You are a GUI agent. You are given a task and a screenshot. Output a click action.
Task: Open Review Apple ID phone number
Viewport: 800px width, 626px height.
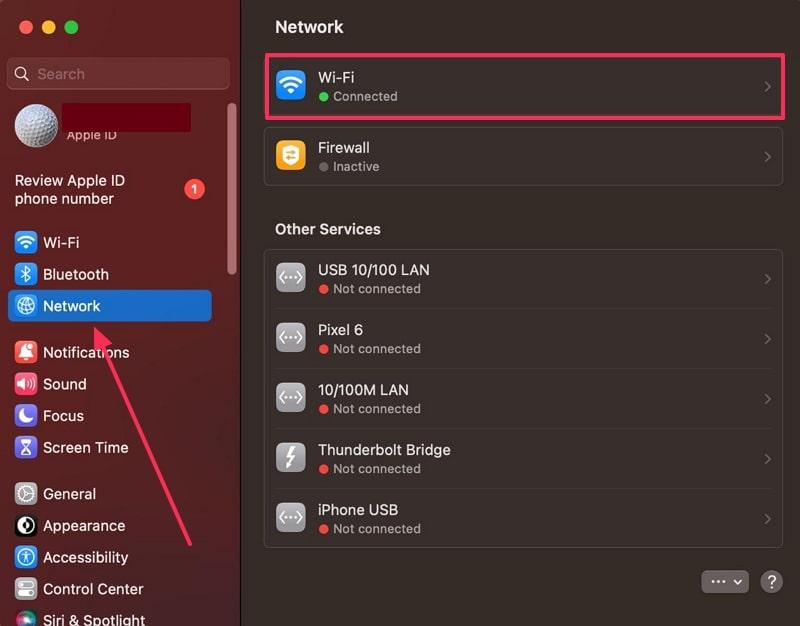point(70,190)
